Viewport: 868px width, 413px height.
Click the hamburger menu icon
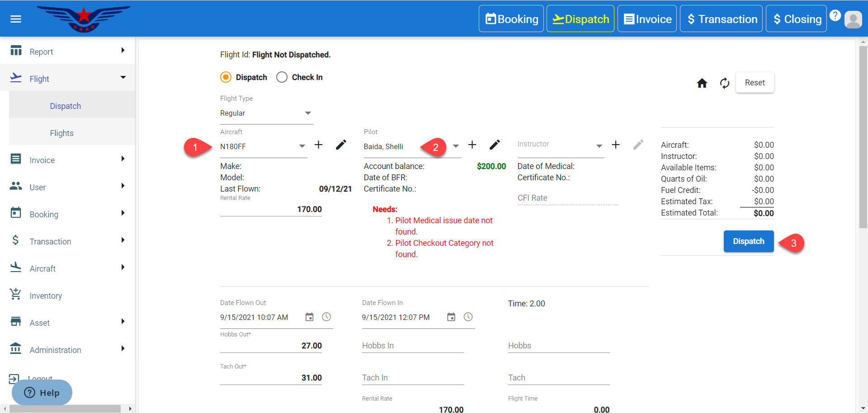coord(16,19)
